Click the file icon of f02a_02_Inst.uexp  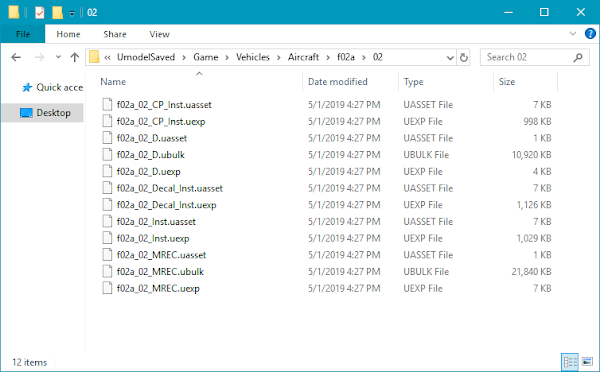pyautogui.click(x=107, y=238)
